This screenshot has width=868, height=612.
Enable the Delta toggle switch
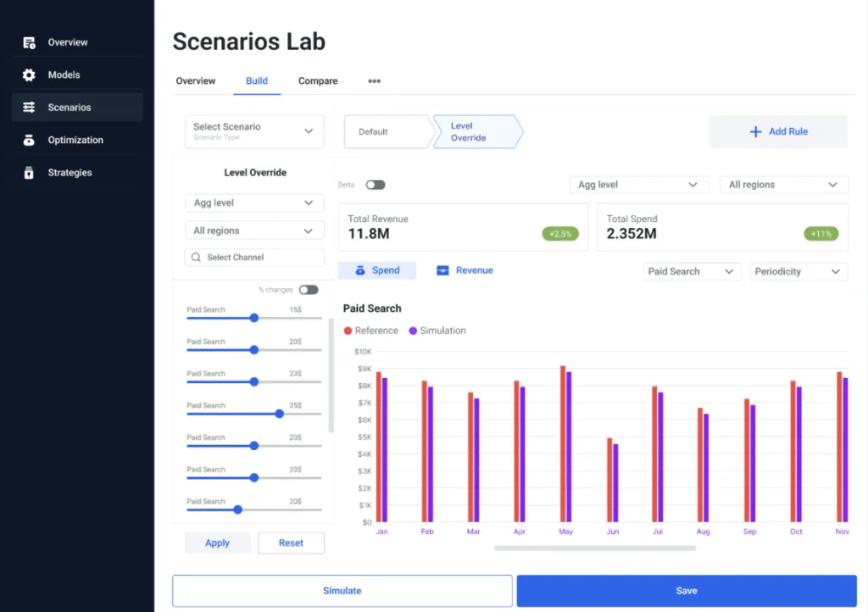click(x=375, y=185)
